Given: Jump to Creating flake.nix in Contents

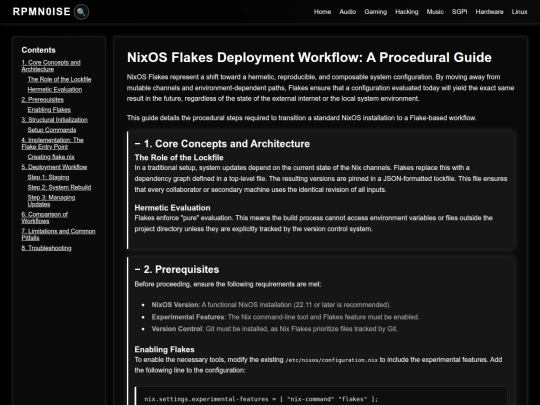Looking at the screenshot, I should pos(51,157).
